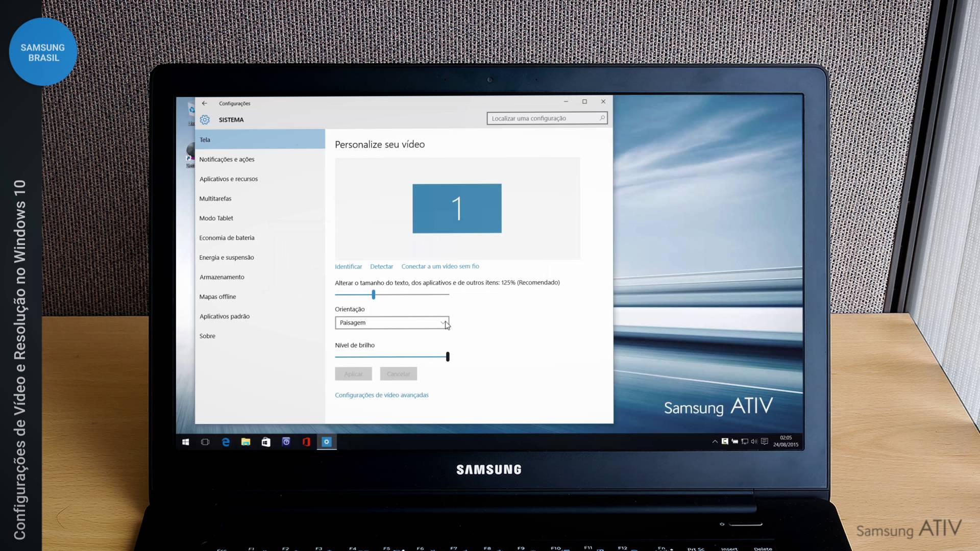Open the Orientação Paisagem dropdown

[x=392, y=322]
